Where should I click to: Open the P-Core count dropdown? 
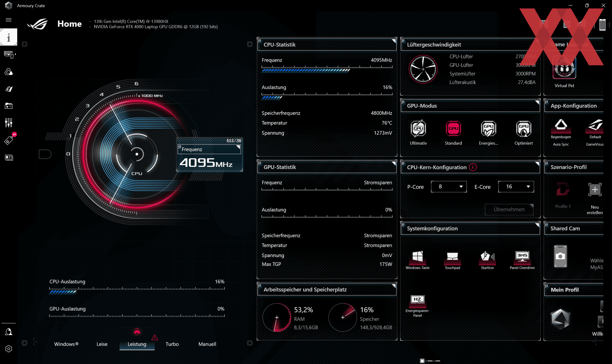point(448,187)
